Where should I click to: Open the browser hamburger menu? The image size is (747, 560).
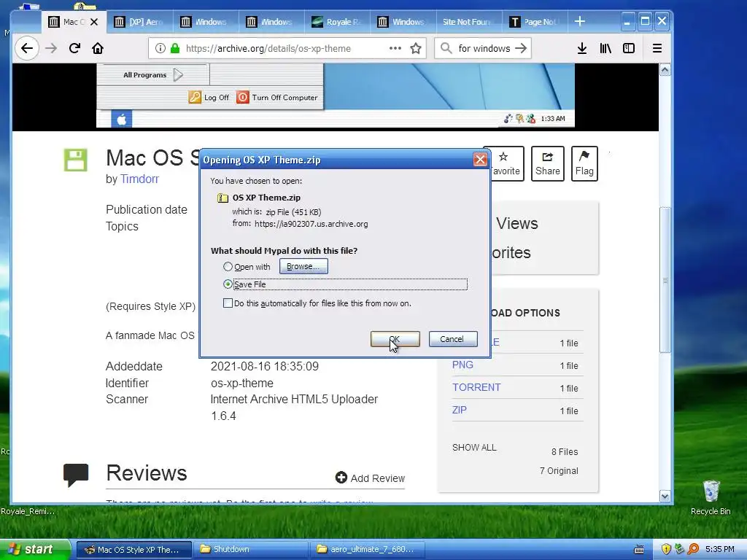(x=657, y=48)
